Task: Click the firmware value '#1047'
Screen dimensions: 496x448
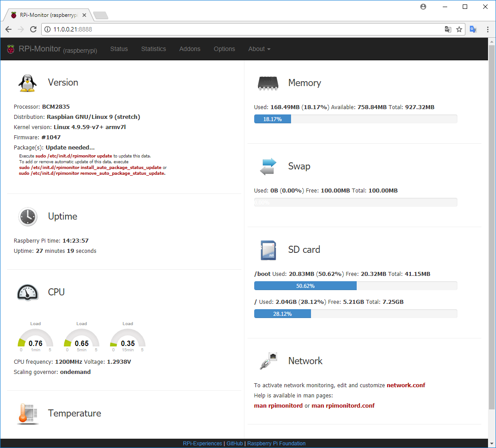Action: coord(51,138)
